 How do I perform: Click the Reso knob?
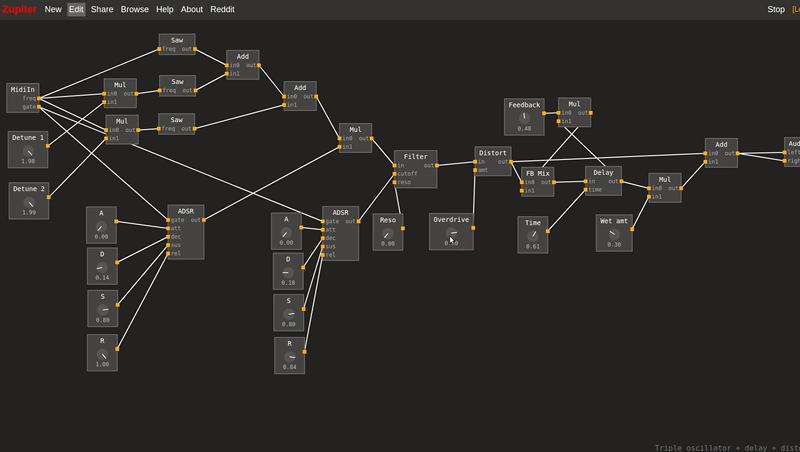(388, 233)
